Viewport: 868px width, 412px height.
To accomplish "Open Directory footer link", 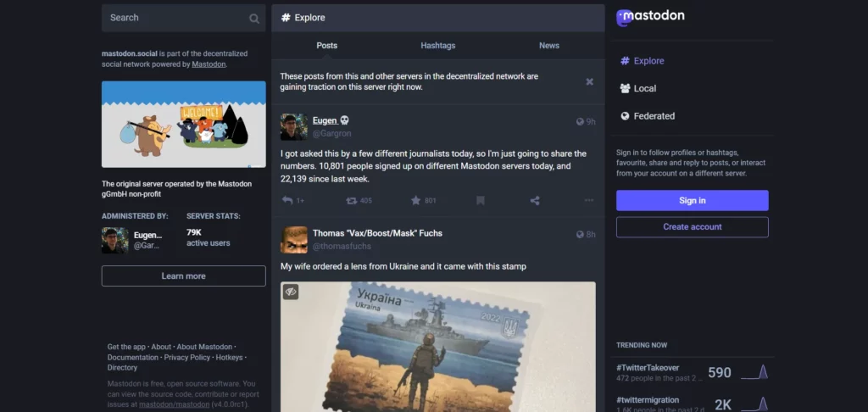I will tap(122, 368).
